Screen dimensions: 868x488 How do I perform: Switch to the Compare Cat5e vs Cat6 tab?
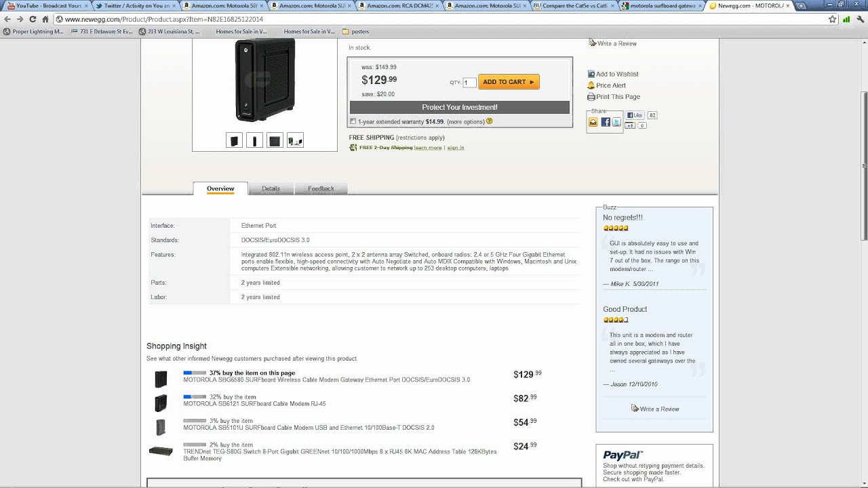coord(574,5)
